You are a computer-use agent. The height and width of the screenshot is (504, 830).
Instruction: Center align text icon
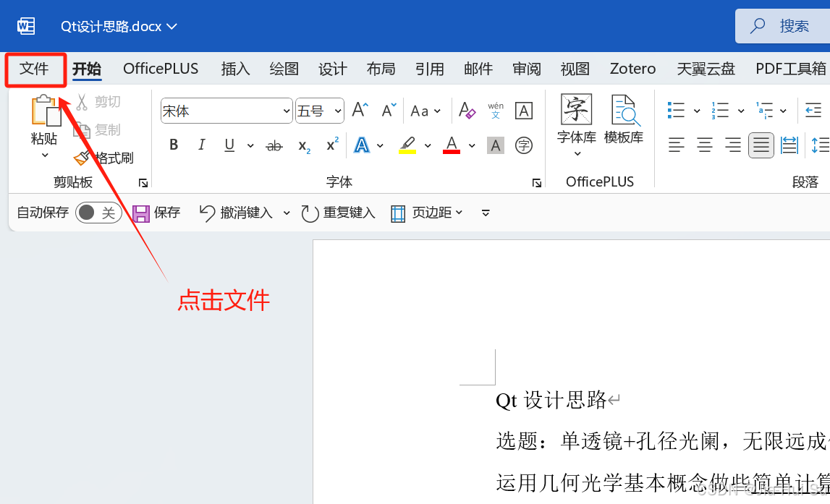click(705, 145)
